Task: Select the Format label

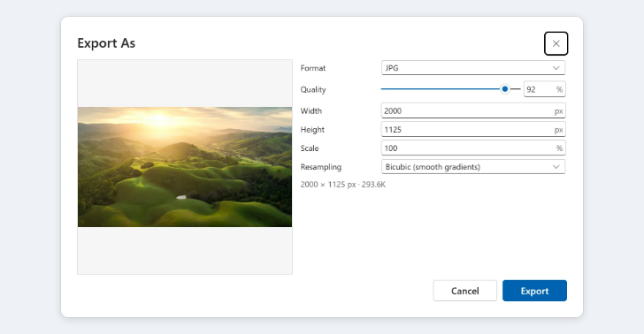Action: point(313,68)
